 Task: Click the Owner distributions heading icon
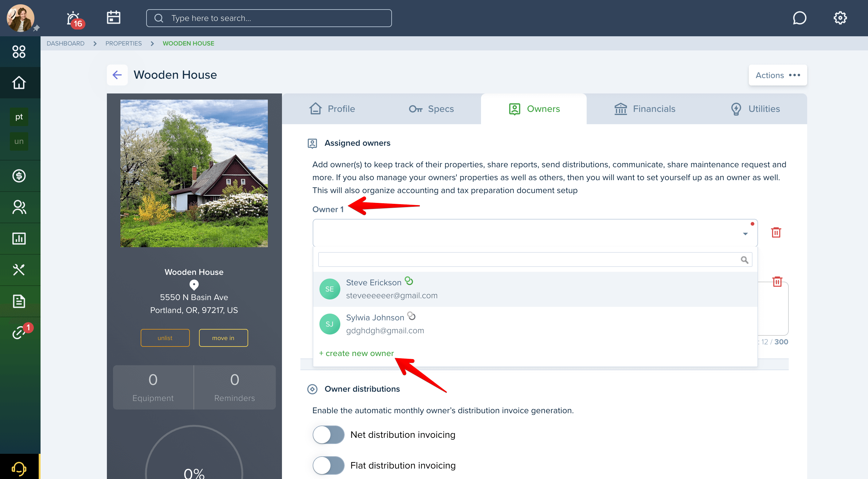(312, 389)
